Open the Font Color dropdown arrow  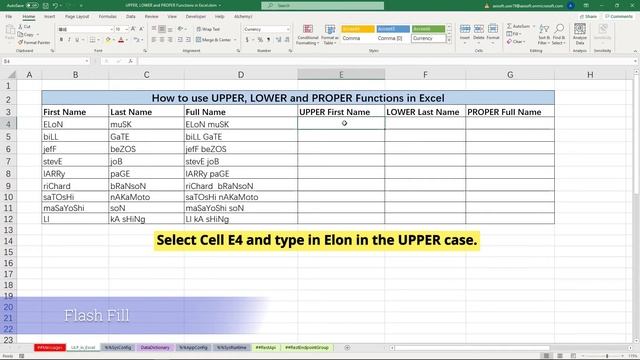click(x=126, y=40)
